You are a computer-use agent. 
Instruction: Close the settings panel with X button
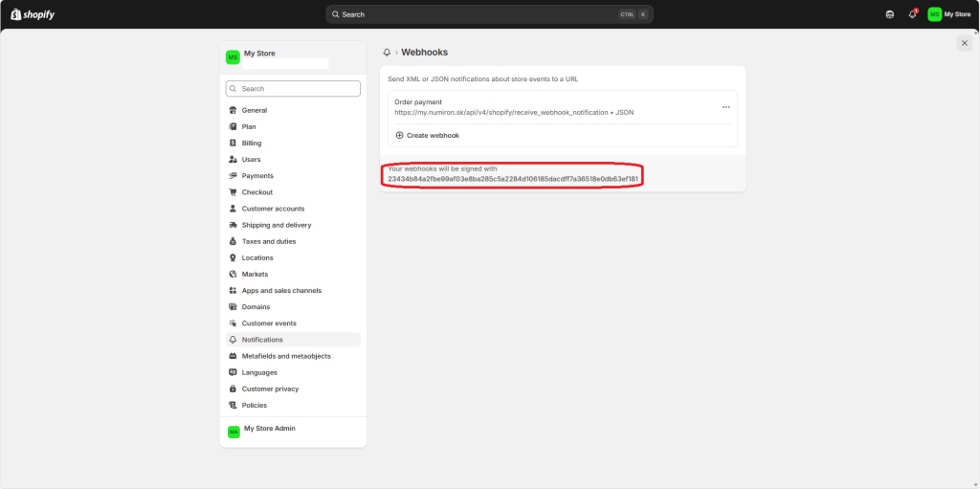pos(964,43)
